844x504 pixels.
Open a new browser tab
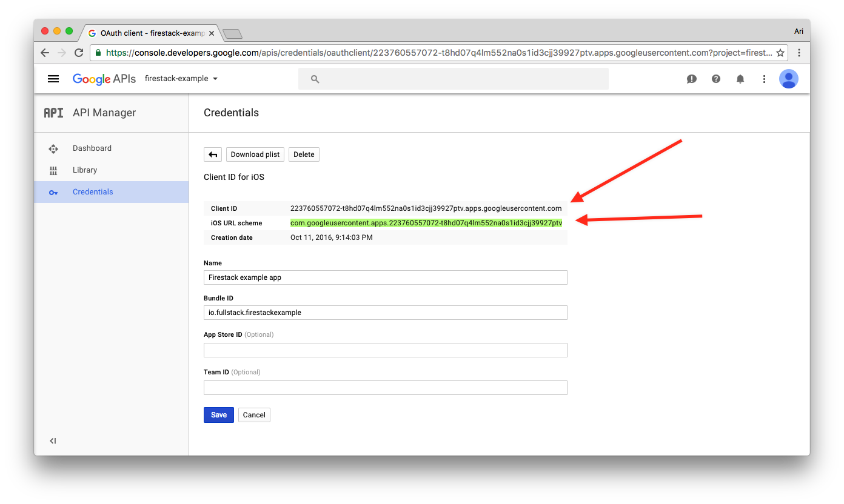232,34
